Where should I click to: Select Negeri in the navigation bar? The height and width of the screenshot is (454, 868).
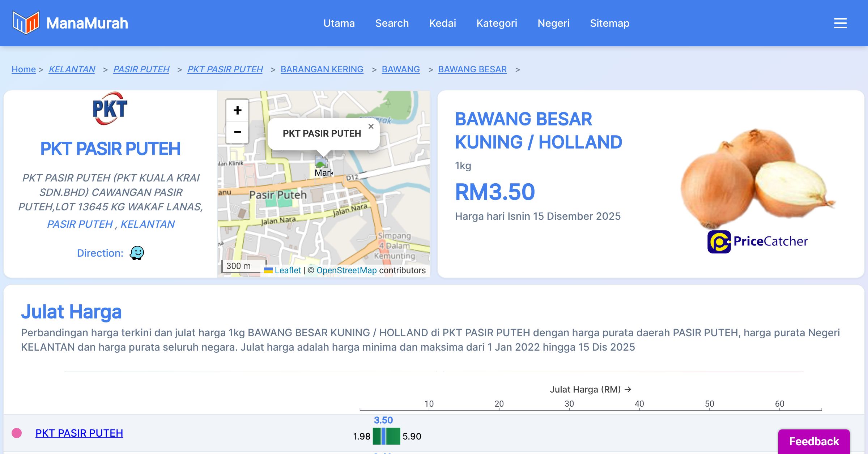(553, 23)
